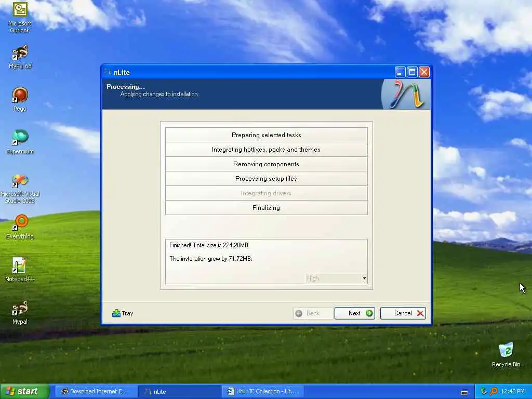Close the nLite window

[x=424, y=72]
